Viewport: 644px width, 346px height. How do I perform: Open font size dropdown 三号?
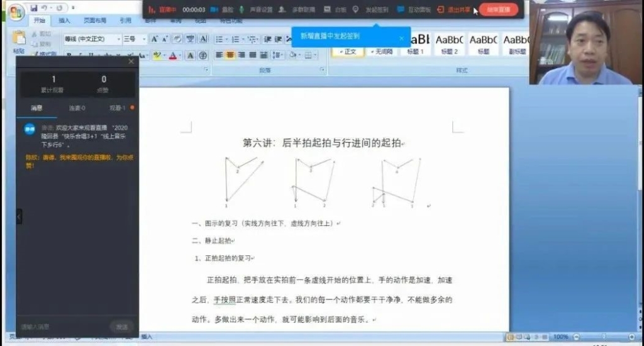click(x=144, y=39)
